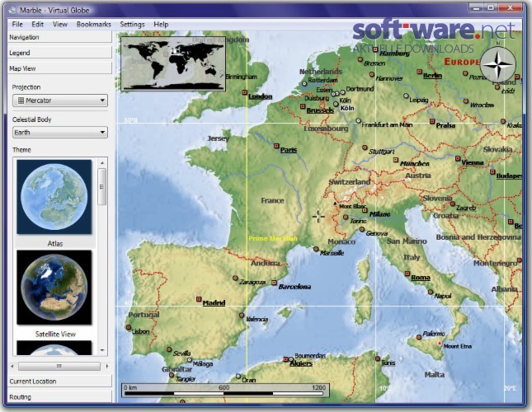
Task: Click the sidebar horizontal scroll left arrow
Action: (12, 366)
